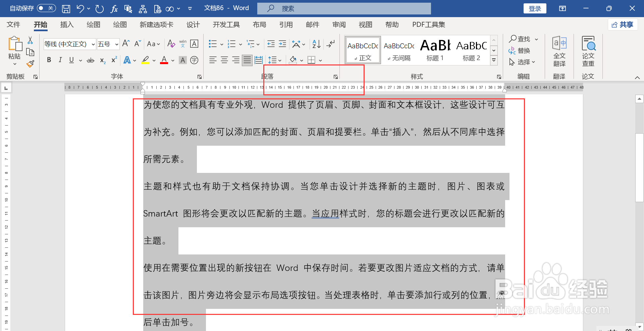
Task: Open the font dialog launcher
Action: click(x=200, y=77)
